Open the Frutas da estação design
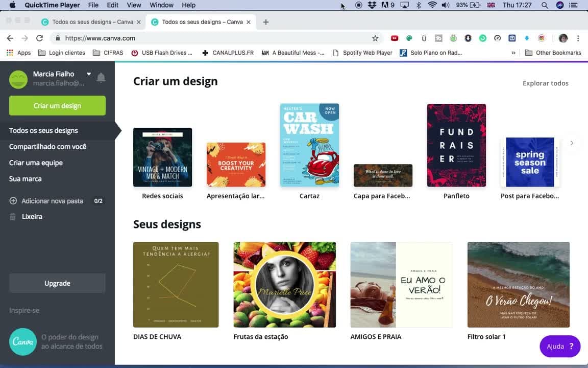588x368 pixels. click(x=285, y=285)
